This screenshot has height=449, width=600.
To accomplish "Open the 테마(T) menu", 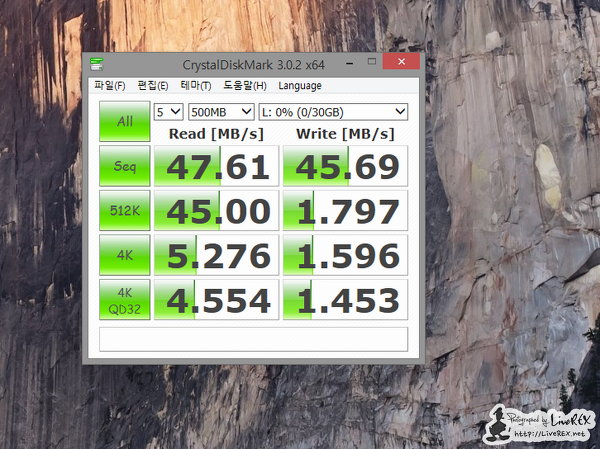I will coord(196,85).
